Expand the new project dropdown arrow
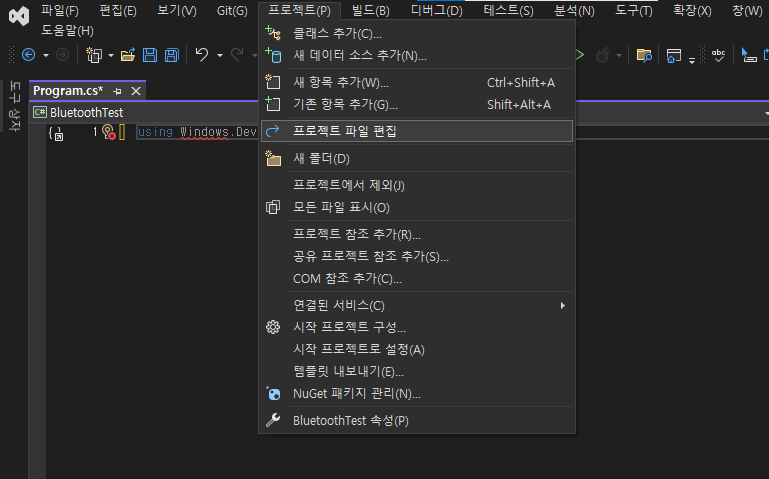The height and width of the screenshot is (479, 769). point(111,55)
